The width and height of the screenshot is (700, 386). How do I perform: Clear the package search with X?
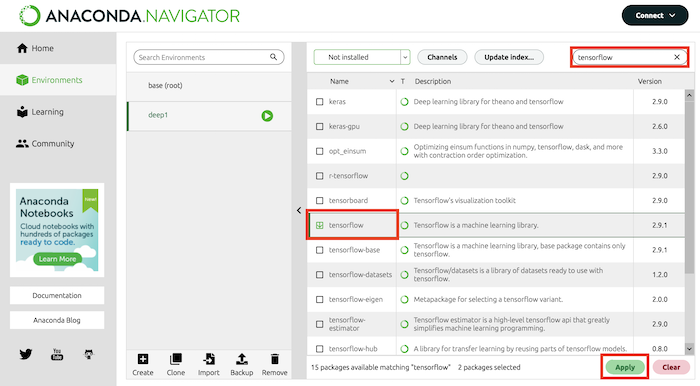click(x=677, y=57)
